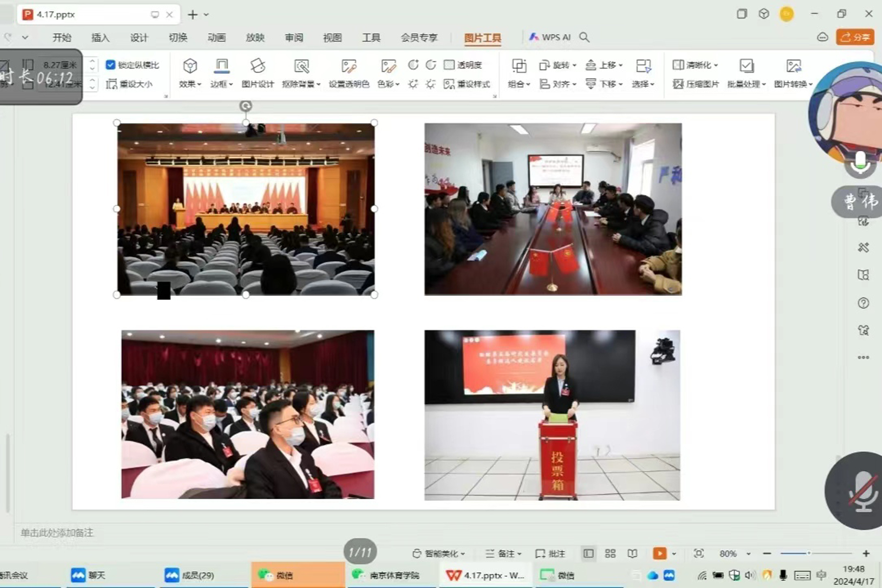Switch to the 设计 Design tab

click(x=139, y=38)
